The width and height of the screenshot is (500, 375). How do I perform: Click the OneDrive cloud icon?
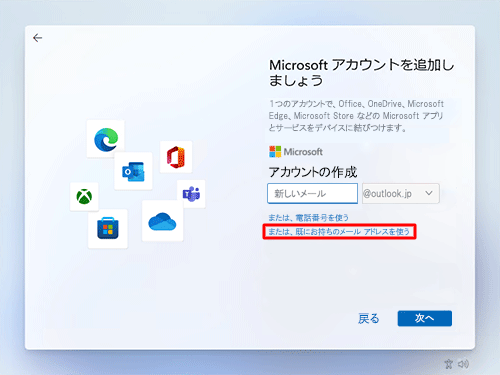pyautogui.click(x=162, y=221)
